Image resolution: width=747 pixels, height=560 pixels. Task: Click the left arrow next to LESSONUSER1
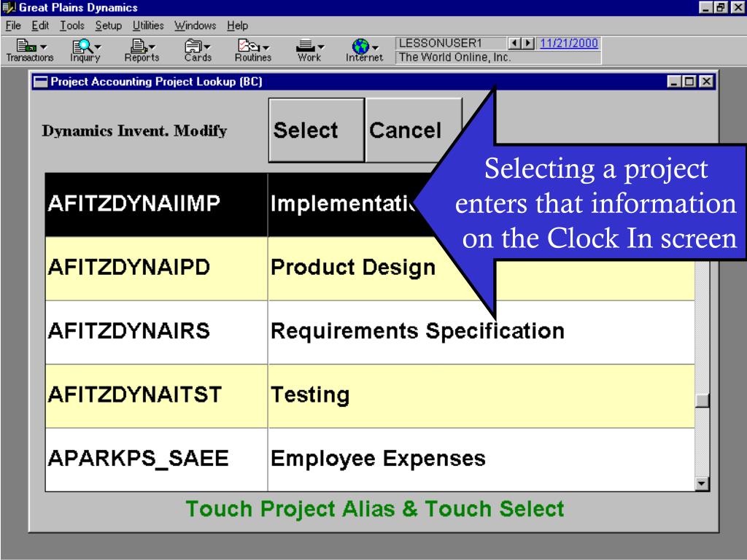[514, 43]
